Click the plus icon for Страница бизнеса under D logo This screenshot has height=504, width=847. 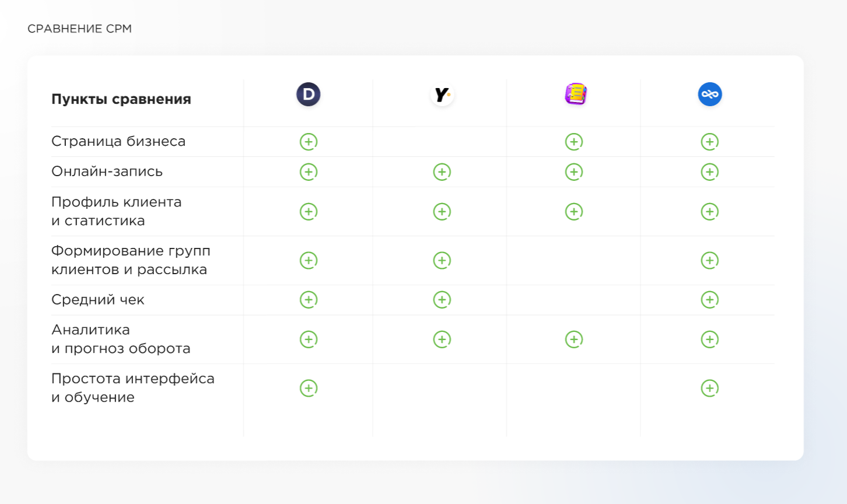[x=309, y=142]
